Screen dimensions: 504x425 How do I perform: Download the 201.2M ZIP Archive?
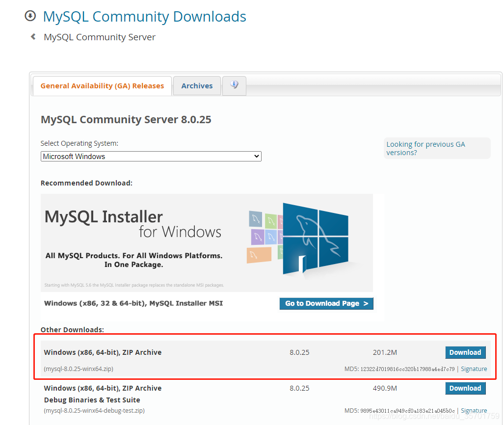pyautogui.click(x=465, y=352)
